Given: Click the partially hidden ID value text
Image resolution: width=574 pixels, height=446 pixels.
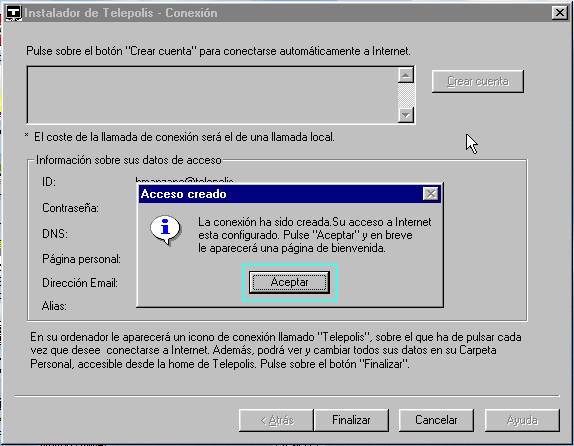Looking at the screenshot, I should [184, 181].
